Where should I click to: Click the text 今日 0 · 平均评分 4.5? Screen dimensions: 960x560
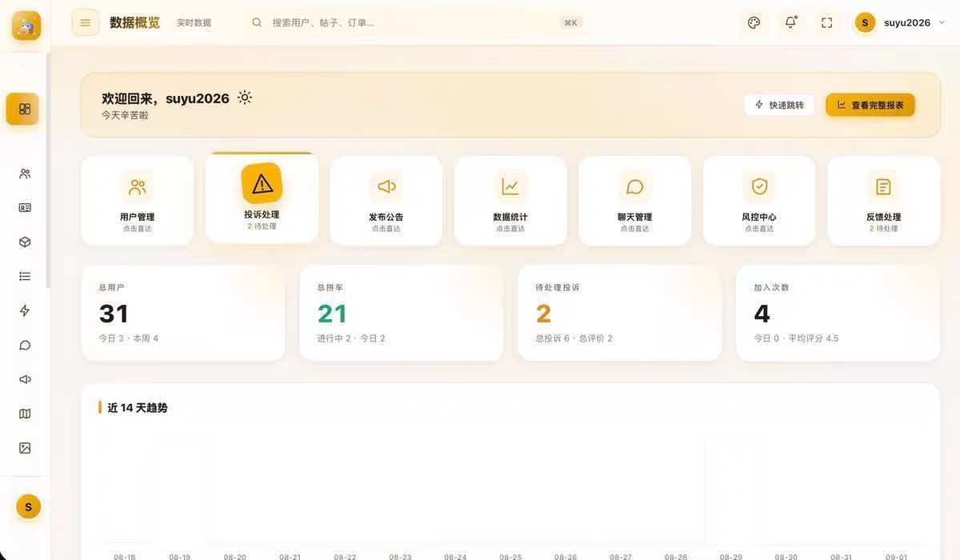click(797, 338)
